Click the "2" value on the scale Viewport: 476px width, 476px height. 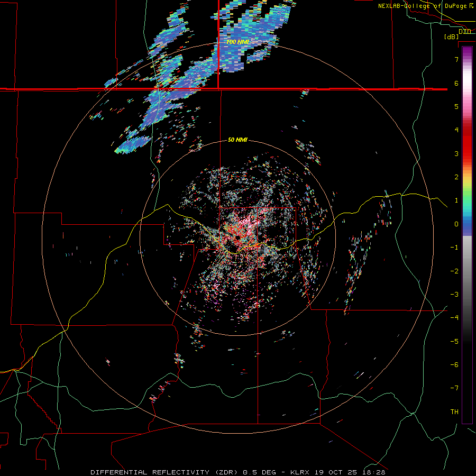click(456, 177)
